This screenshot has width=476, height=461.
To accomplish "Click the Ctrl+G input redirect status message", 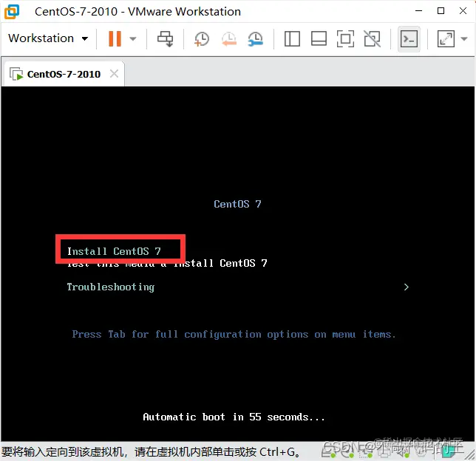I will click(x=151, y=452).
